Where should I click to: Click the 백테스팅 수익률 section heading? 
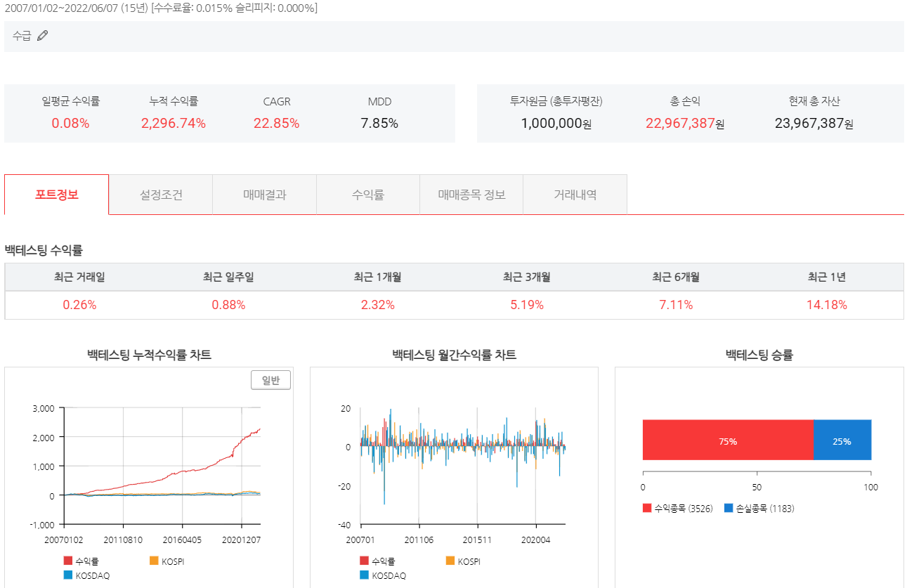(x=44, y=250)
